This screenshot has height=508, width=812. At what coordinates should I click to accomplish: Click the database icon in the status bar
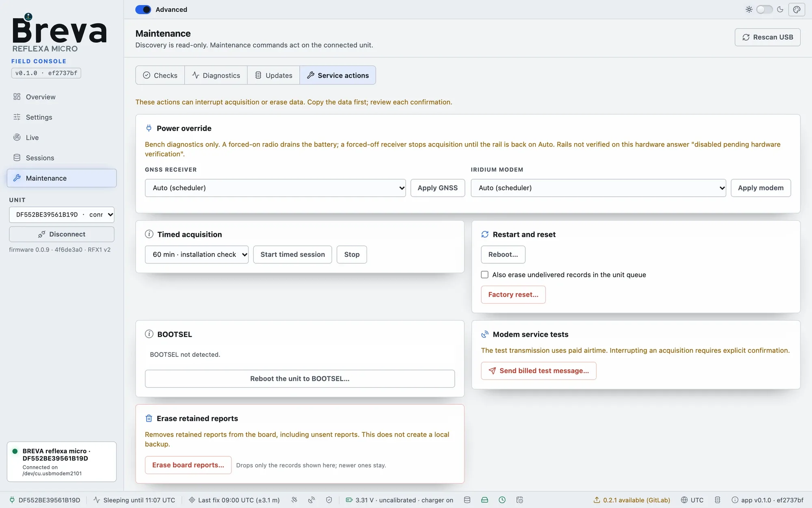click(x=467, y=500)
